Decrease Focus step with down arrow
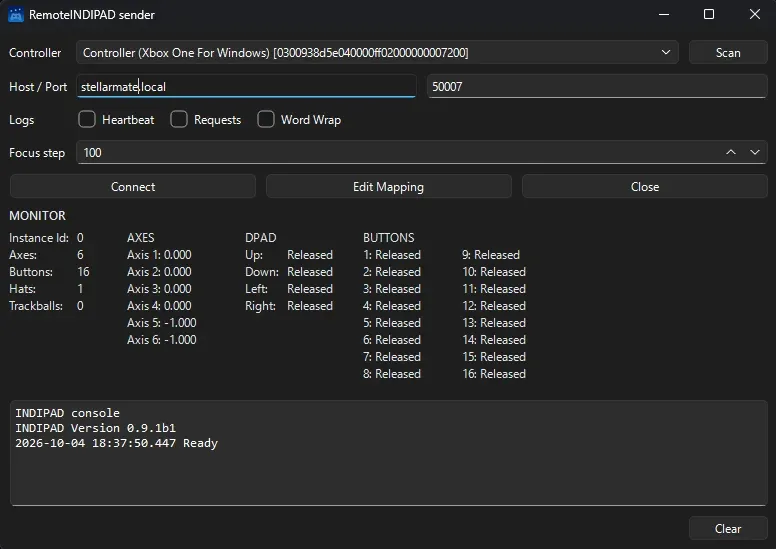Image resolution: width=776 pixels, height=549 pixels. (x=755, y=152)
